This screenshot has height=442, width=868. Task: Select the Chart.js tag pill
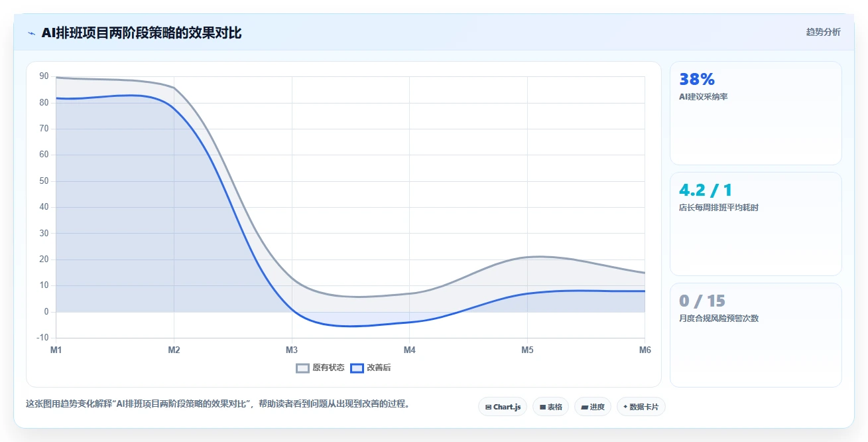(x=503, y=407)
